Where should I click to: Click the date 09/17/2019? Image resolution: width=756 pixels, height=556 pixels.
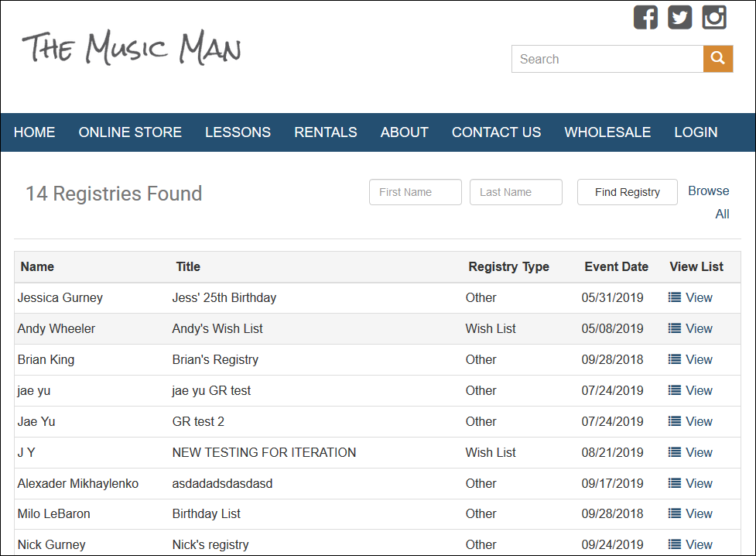point(612,483)
